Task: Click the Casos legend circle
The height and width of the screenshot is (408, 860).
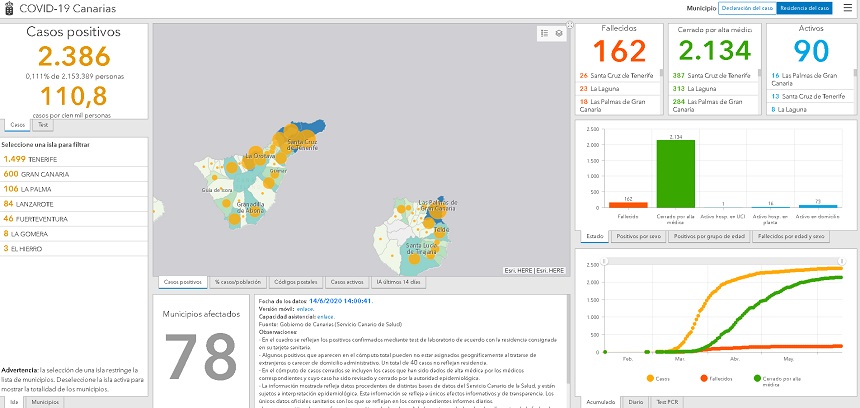Action: [650, 379]
